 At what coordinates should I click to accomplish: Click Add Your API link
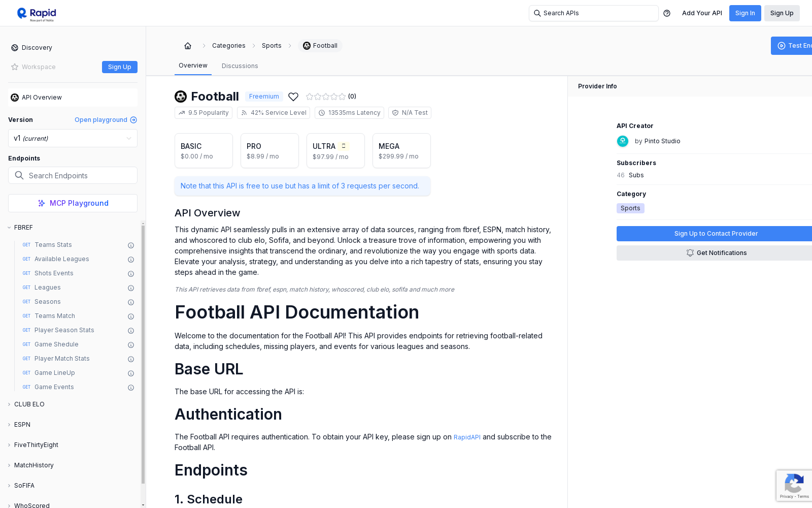(702, 13)
